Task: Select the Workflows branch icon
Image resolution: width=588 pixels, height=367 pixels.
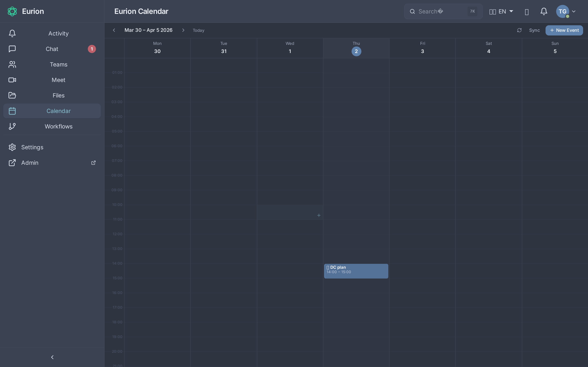Action: click(x=12, y=126)
